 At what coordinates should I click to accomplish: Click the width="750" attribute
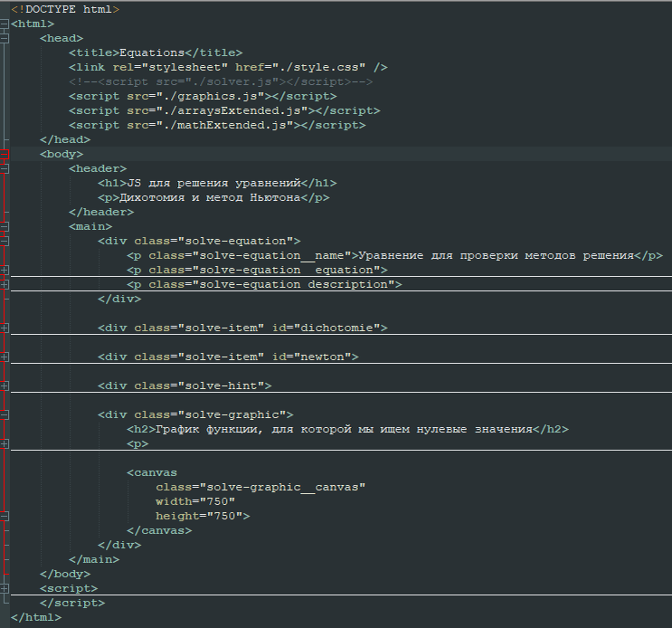[x=195, y=501]
